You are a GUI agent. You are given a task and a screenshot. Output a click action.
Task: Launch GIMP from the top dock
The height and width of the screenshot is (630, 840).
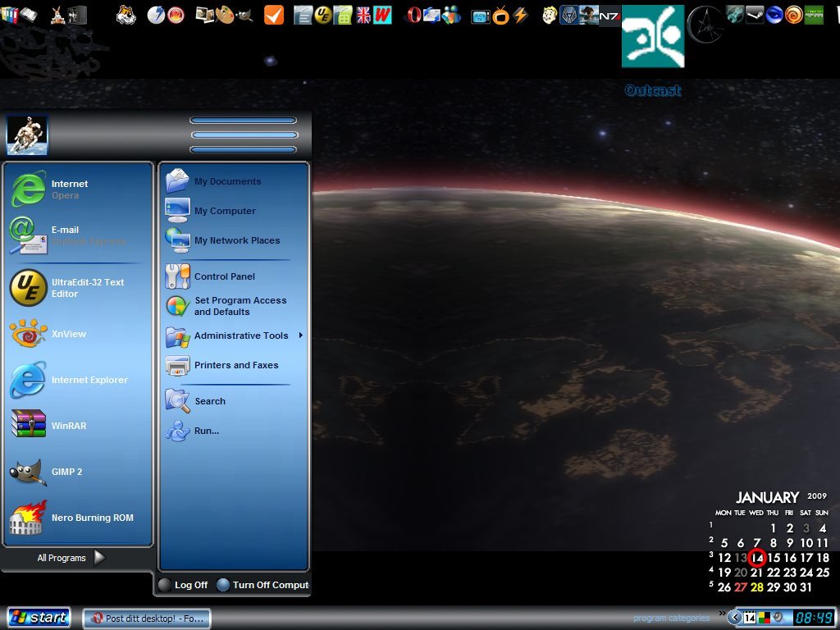click(244, 16)
